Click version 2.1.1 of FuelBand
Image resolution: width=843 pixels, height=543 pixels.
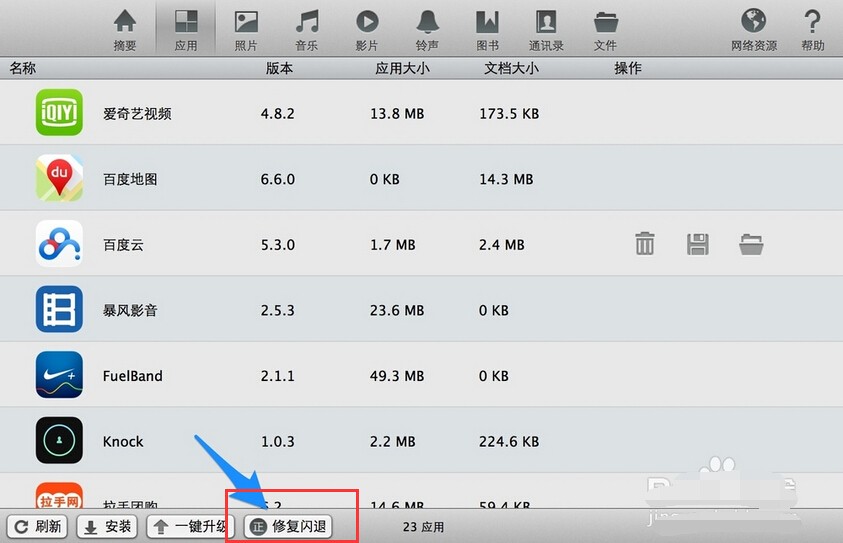coord(277,376)
